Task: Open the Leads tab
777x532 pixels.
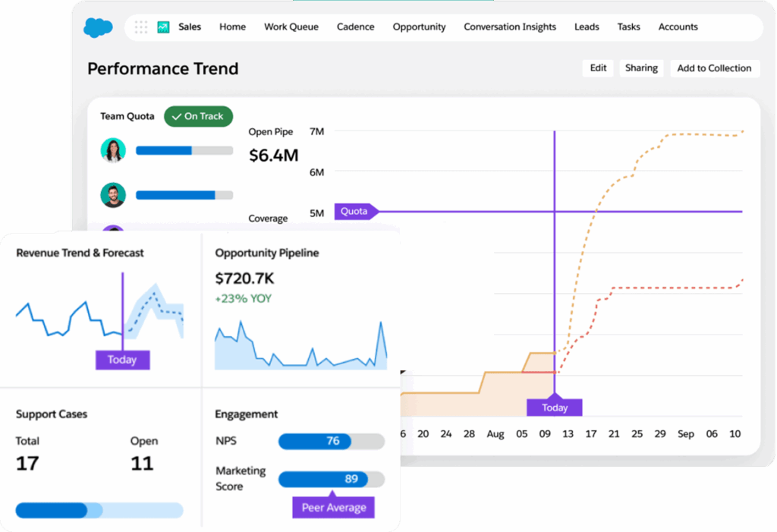Action: (x=587, y=27)
